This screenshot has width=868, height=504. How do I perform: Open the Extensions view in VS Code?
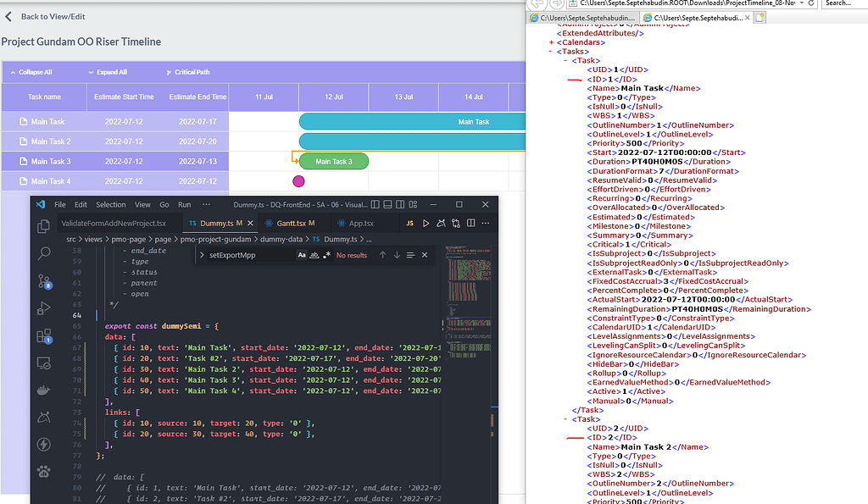[x=44, y=335]
